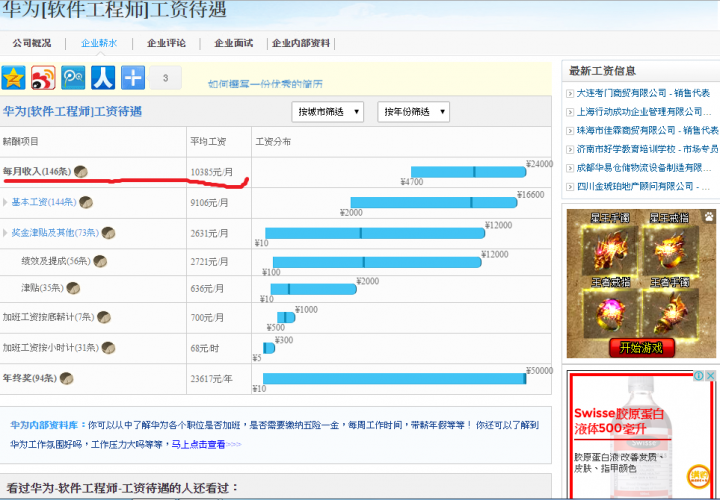Click the 星王戒指 item thumbnail

coord(670,251)
